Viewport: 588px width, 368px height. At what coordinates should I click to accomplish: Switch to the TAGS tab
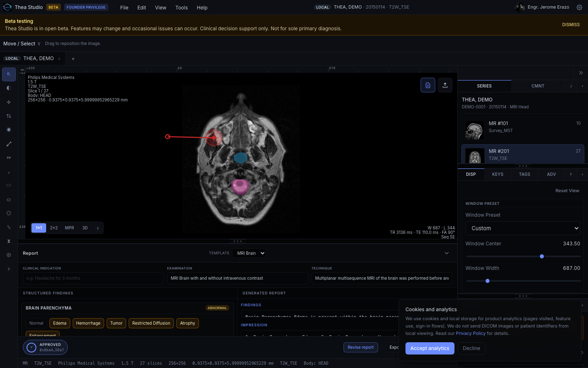tap(525, 174)
